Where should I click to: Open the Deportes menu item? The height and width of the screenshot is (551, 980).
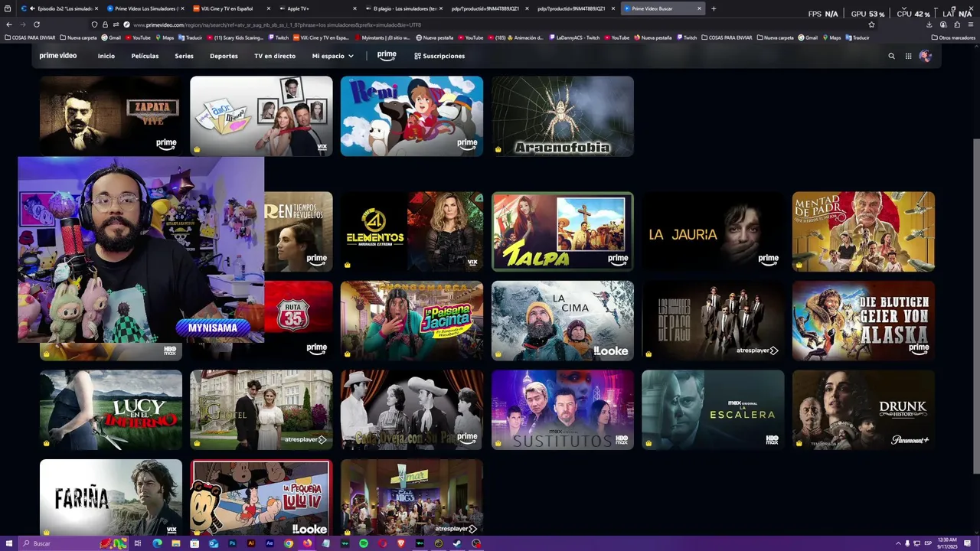coord(224,56)
